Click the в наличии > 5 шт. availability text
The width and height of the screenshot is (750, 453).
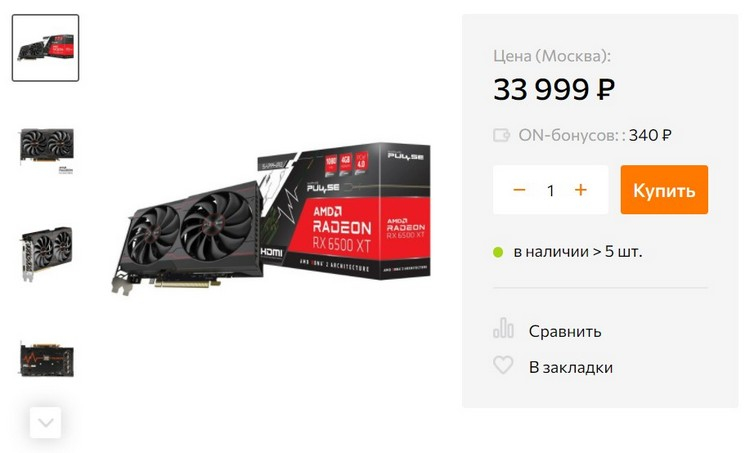pyautogui.click(x=578, y=252)
